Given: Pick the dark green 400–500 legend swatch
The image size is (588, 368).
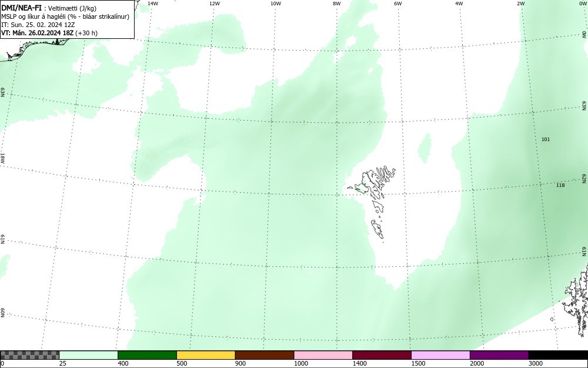Looking at the screenshot, I should [147, 355].
